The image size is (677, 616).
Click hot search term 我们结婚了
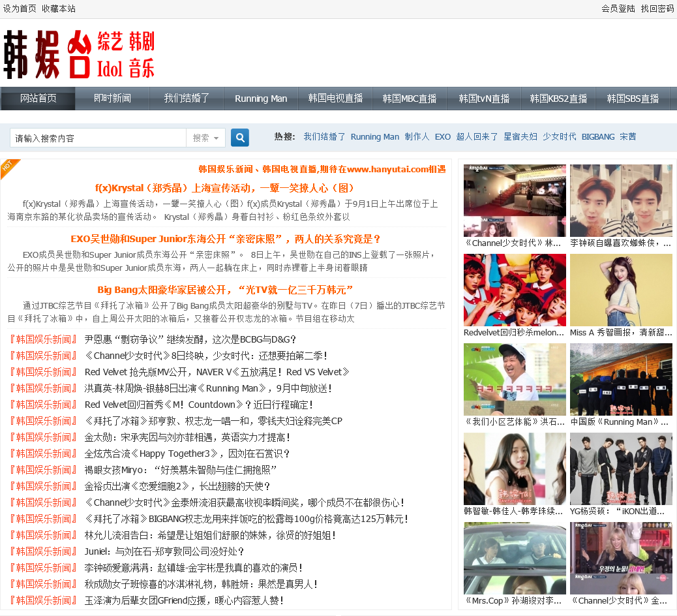(x=324, y=137)
